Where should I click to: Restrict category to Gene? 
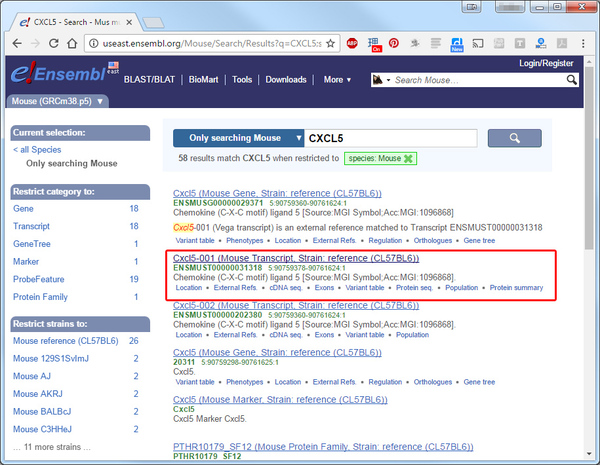tap(23, 209)
